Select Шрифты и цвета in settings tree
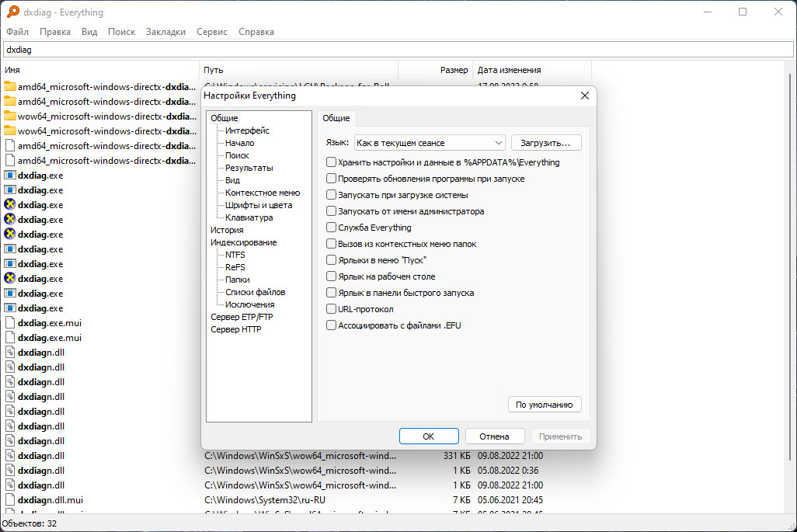The height and width of the screenshot is (532, 797). [x=259, y=205]
